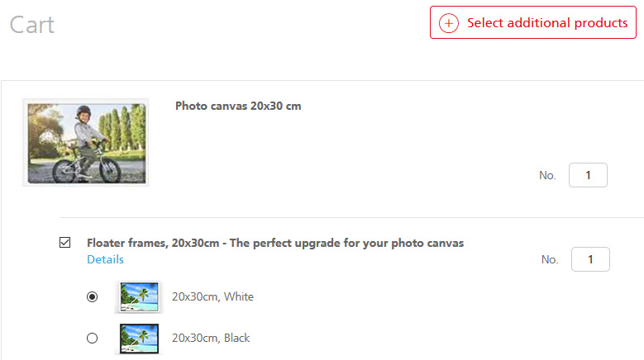Choose the 20x30cm Black radio button
This screenshot has height=360, width=644.
pos(93,338)
